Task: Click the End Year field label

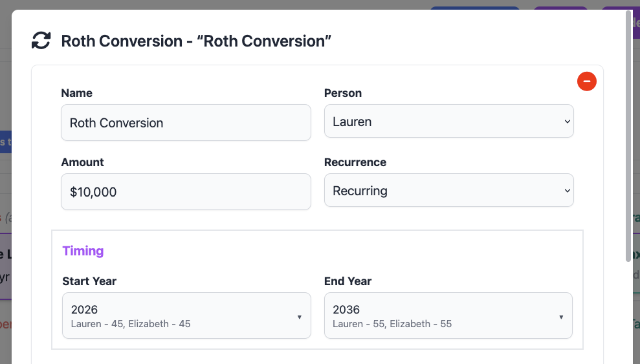Action: click(348, 281)
